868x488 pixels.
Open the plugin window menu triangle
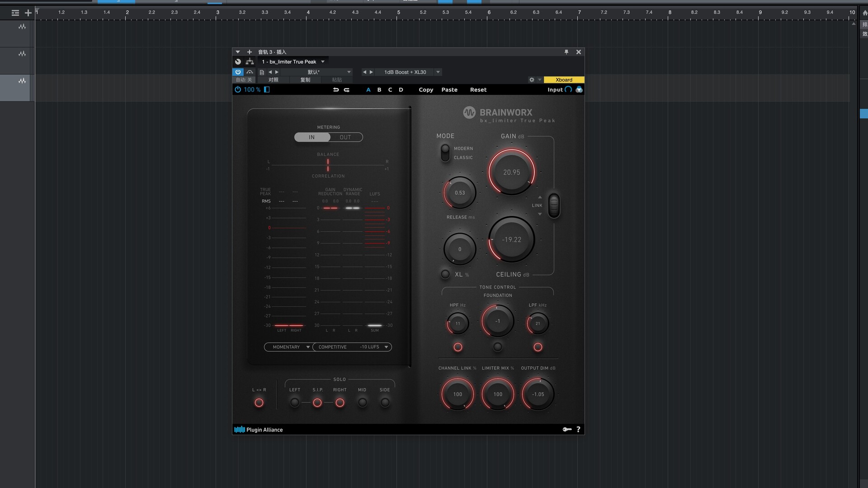[238, 52]
